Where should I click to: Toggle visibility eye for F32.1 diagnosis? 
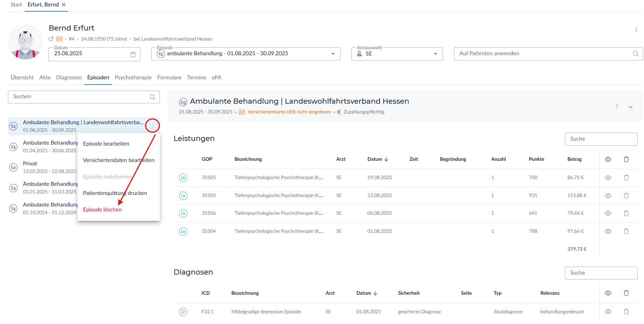coord(608,311)
